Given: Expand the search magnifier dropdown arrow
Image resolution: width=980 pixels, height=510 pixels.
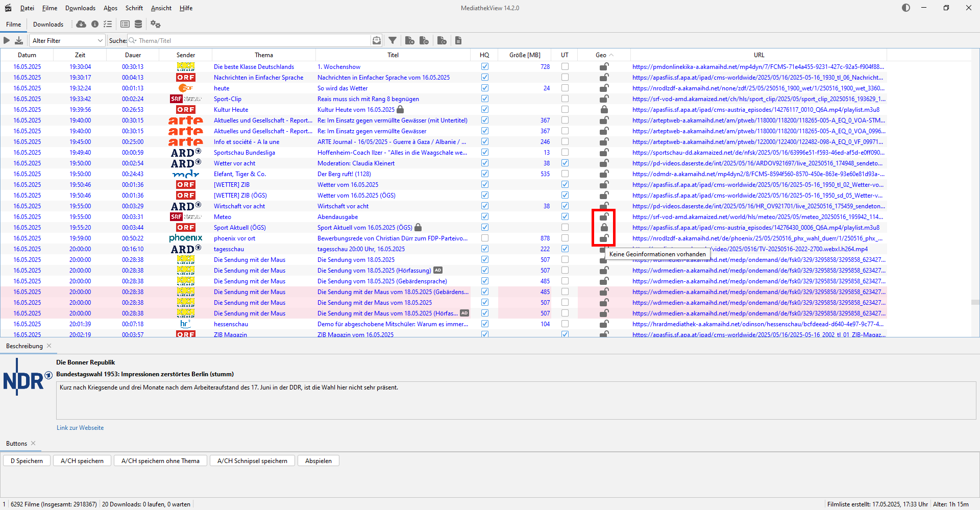Looking at the screenshot, I should click(133, 40).
